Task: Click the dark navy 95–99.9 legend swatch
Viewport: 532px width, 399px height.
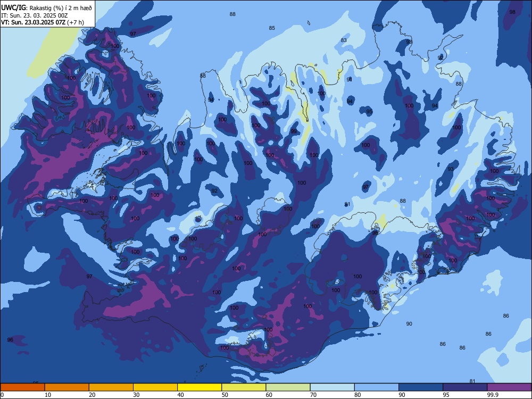Action: click(x=465, y=387)
